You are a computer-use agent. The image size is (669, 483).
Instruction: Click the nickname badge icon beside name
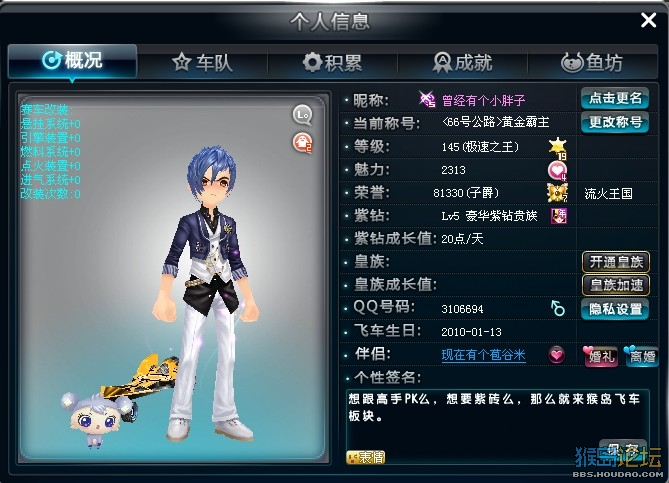(426, 99)
